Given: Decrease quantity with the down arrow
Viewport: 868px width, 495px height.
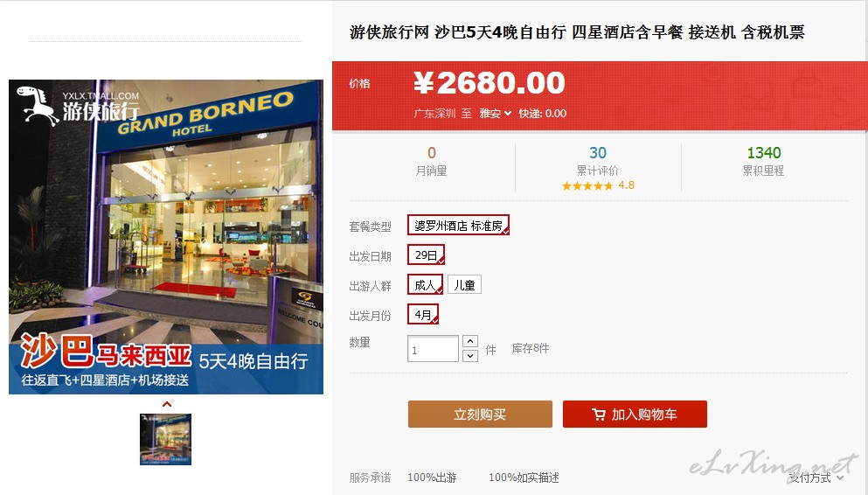Looking at the screenshot, I should coord(470,355).
